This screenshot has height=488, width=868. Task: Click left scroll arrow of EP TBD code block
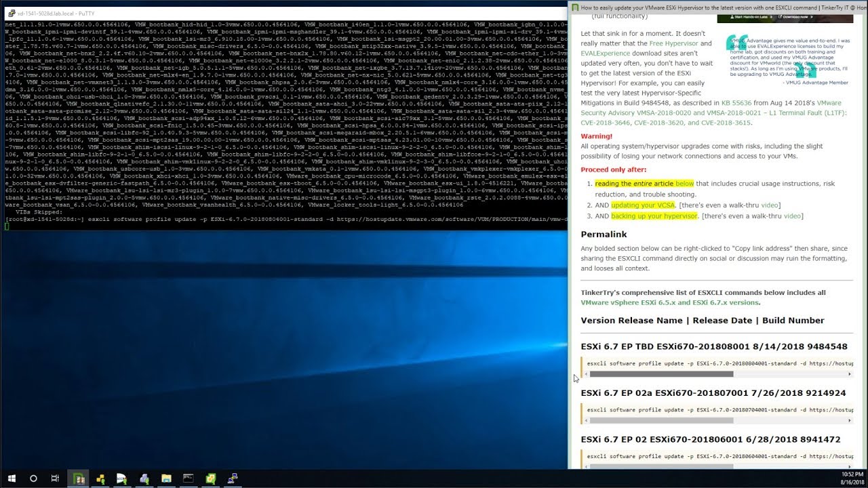click(586, 374)
